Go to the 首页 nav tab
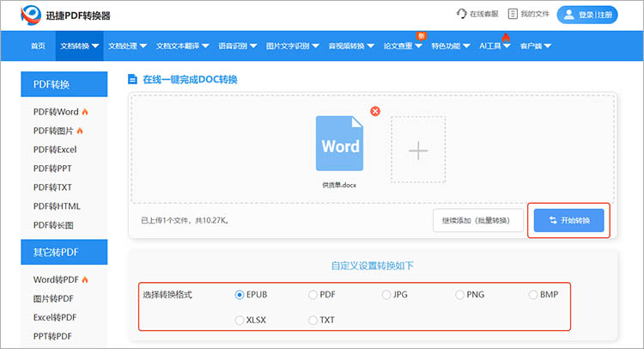The width and height of the screenshot is (644, 349). 38,46
